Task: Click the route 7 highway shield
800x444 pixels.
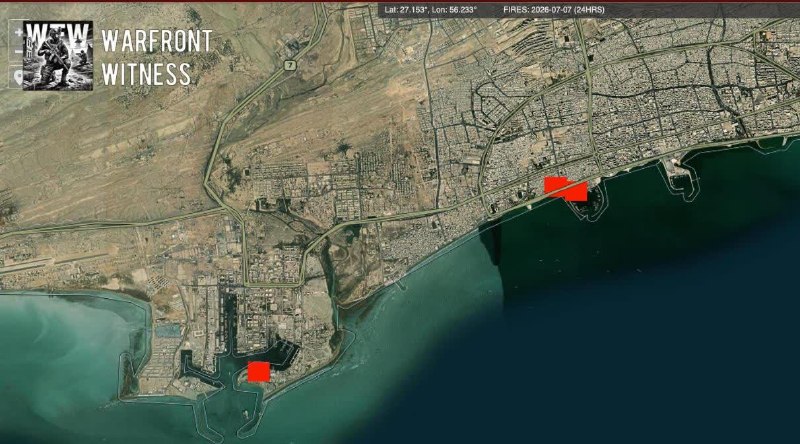Action: pos(290,65)
